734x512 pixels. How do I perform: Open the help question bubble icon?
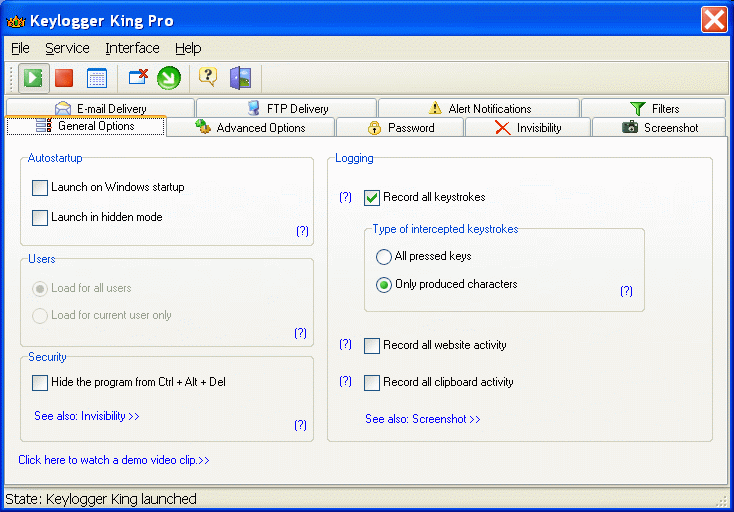(208, 77)
